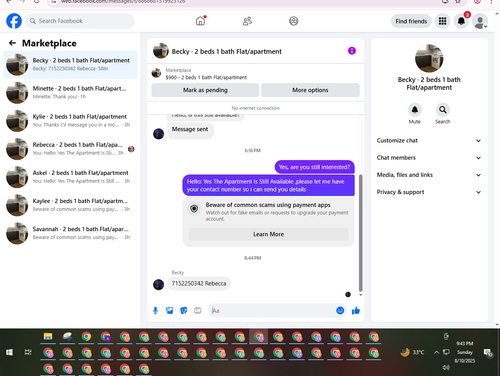Open the taskbar clock showing 9:43 PM

(465, 352)
